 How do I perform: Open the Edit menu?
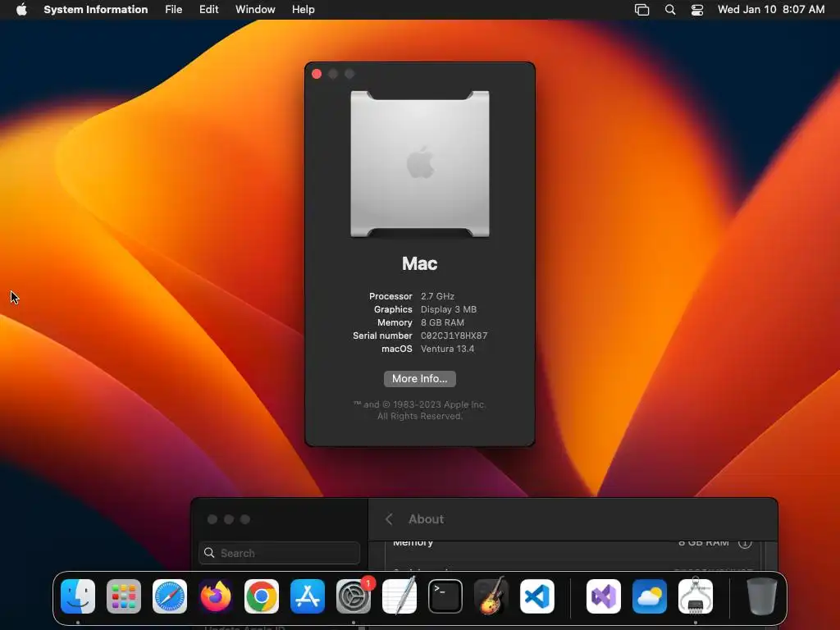click(x=209, y=10)
